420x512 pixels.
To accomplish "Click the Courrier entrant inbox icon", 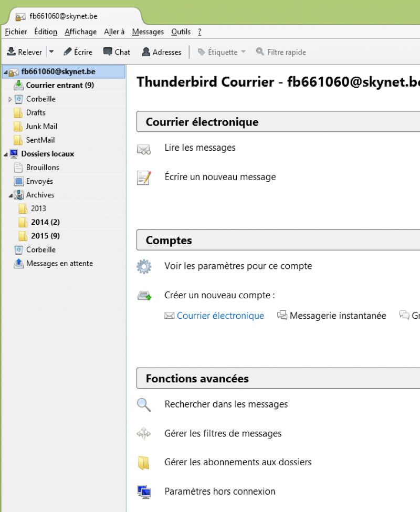I will [x=18, y=85].
